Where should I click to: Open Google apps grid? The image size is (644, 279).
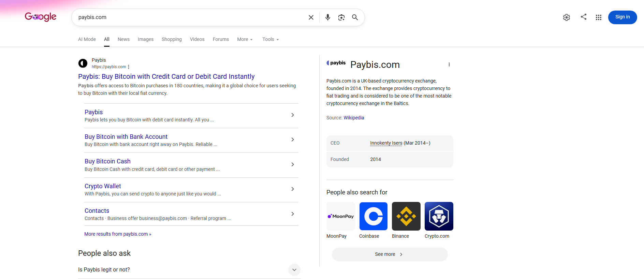[x=599, y=17]
